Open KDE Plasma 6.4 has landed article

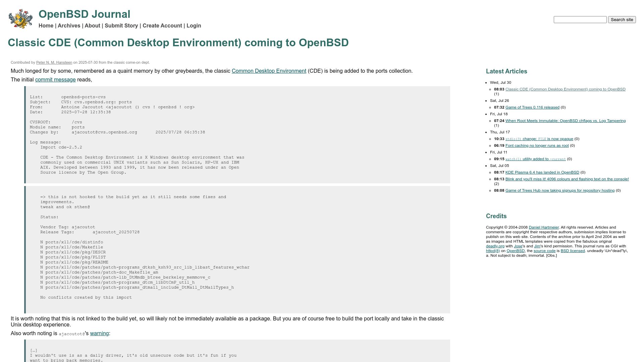click(542, 172)
